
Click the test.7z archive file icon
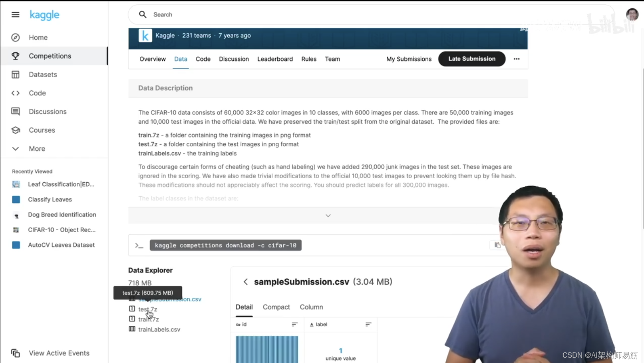click(132, 309)
